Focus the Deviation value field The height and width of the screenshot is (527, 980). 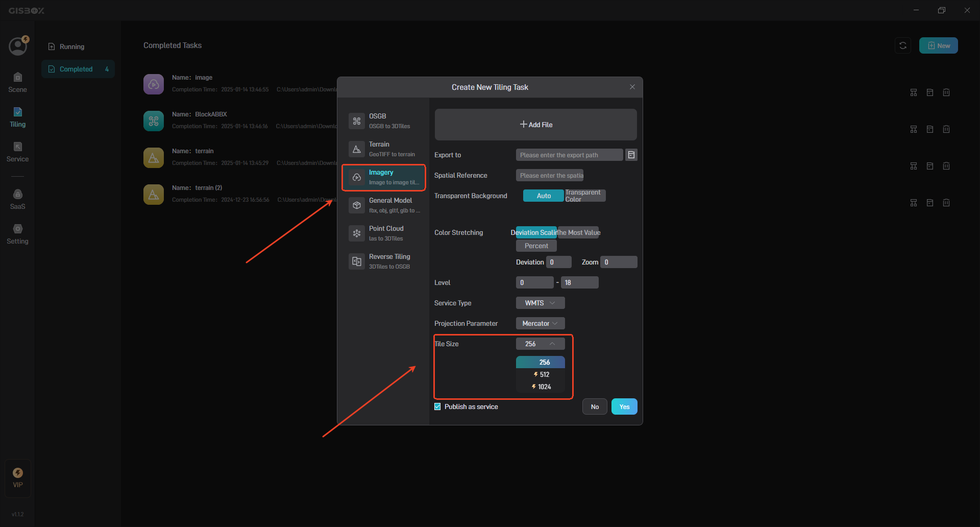(x=558, y=262)
